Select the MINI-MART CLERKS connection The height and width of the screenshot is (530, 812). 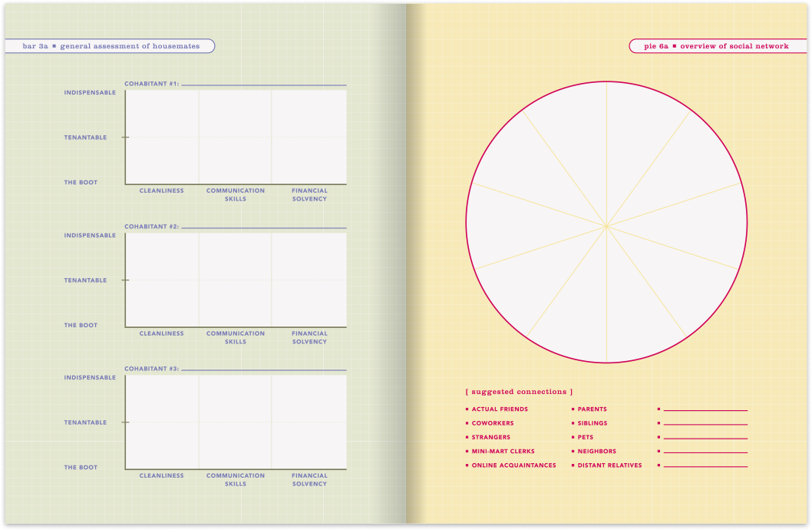click(503, 451)
